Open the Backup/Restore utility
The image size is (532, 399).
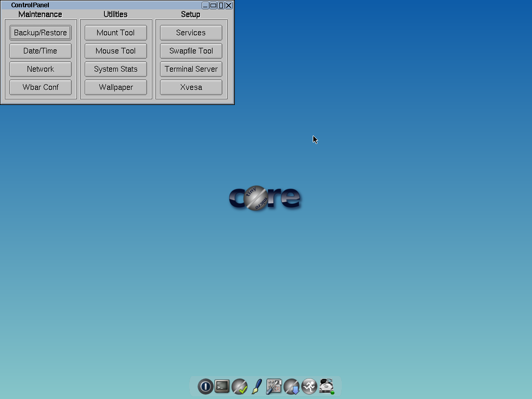[40, 32]
